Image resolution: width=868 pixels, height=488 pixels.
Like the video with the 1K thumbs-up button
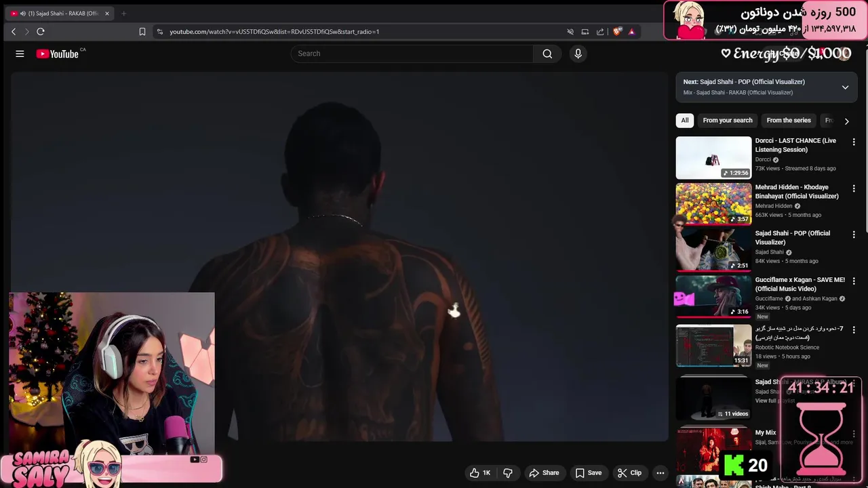tap(479, 473)
